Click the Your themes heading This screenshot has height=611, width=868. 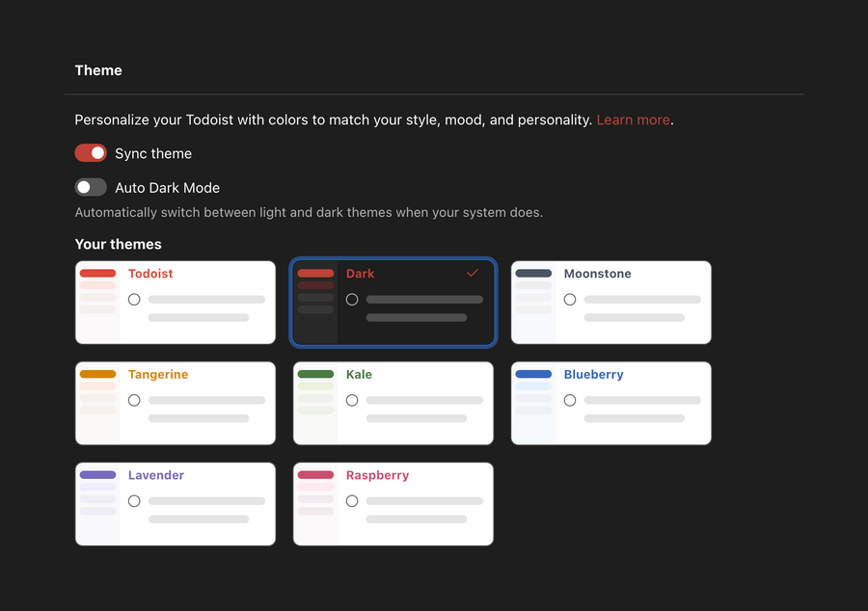[118, 244]
